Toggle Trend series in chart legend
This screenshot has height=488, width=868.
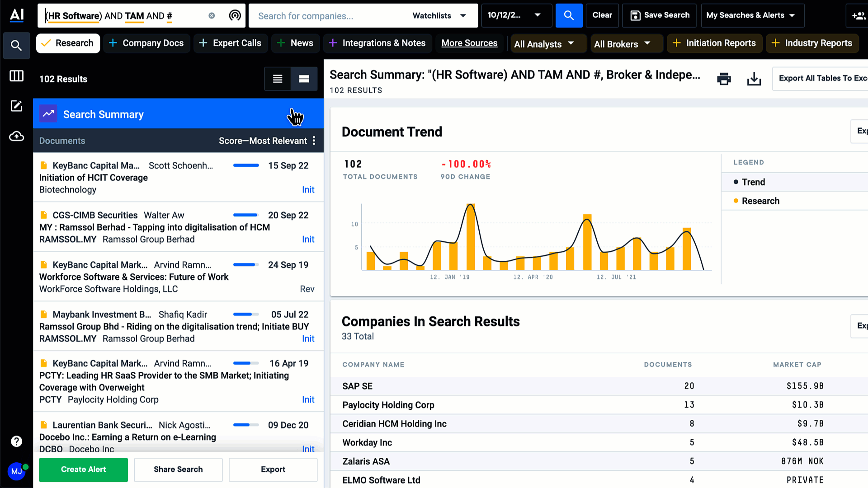tap(753, 182)
